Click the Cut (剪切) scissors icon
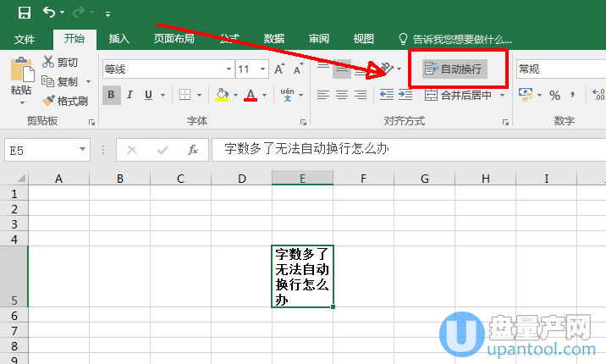This screenshot has width=606, height=364. [48, 63]
